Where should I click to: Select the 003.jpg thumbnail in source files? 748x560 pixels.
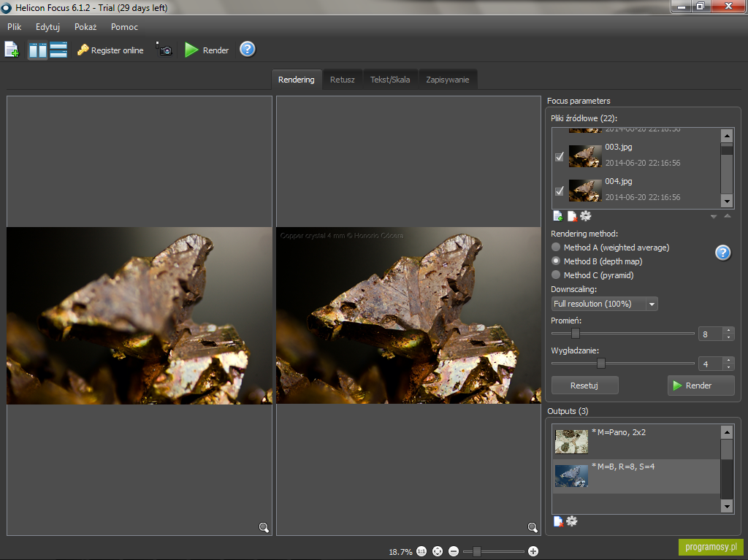click(585, 156)
